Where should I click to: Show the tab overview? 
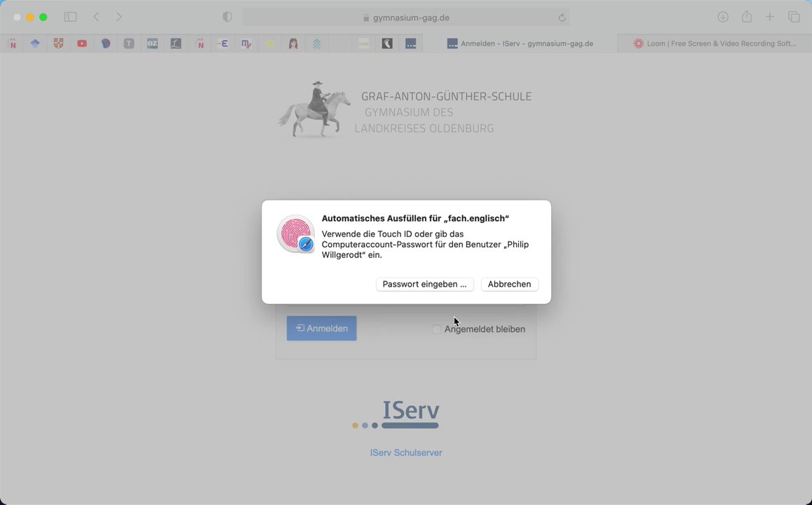pos(794,17)
